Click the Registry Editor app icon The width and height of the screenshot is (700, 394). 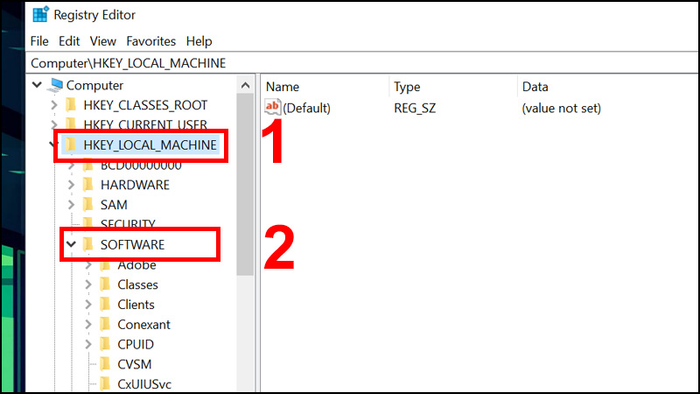pos(40,14)
